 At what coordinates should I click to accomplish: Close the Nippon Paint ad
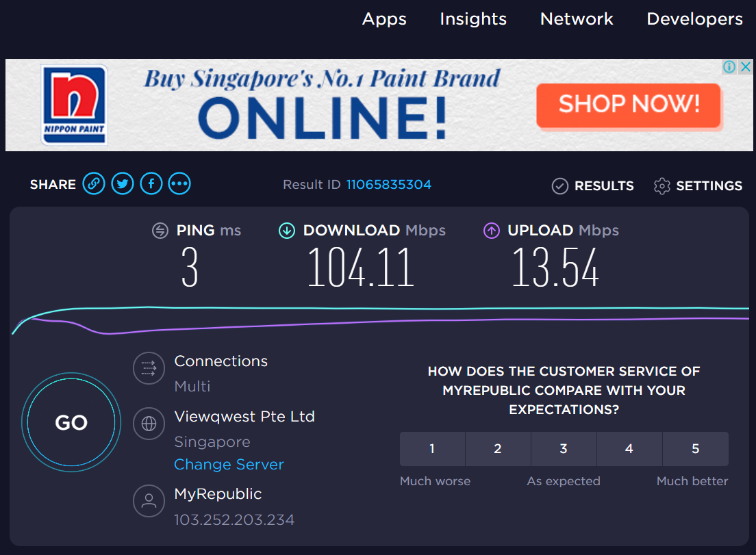coord(746,66)
